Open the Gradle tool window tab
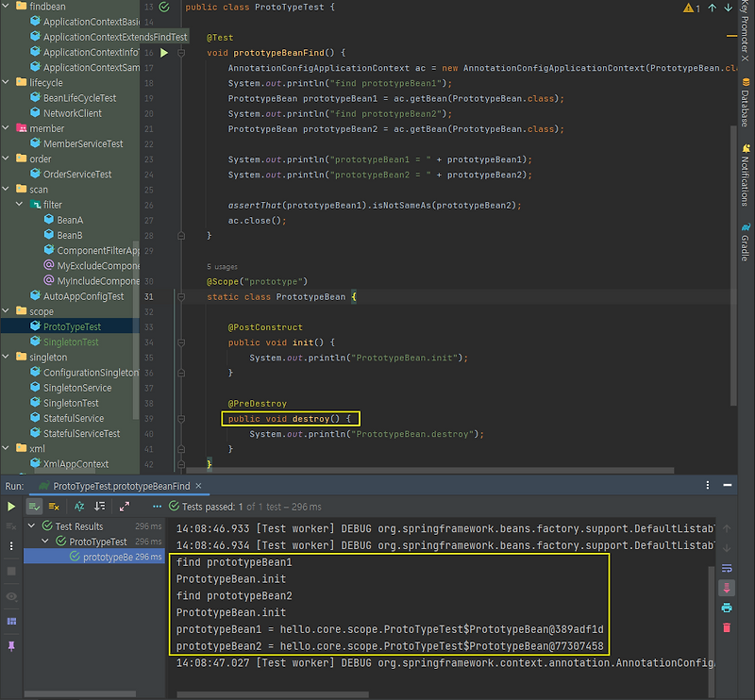This screenshot has height=700, width=755. tap(745, 243)
